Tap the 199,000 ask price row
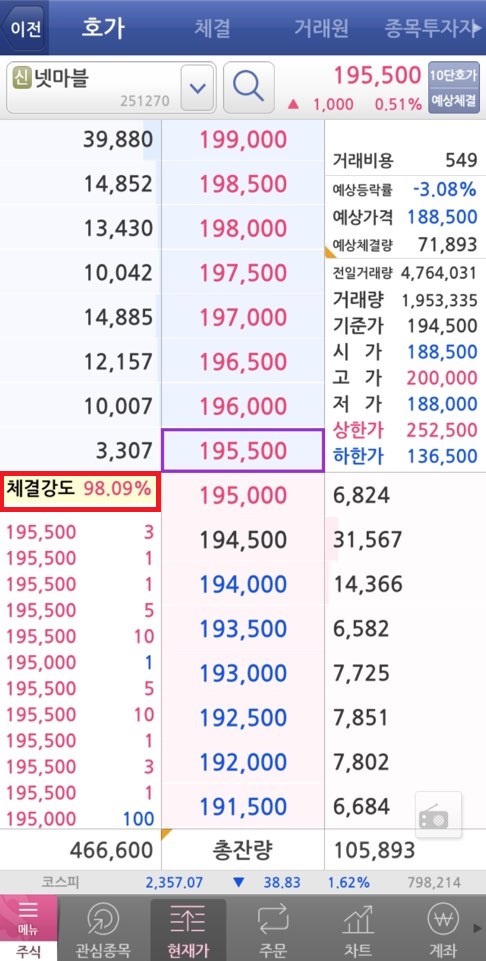The image size is (486, 961). click(243, 140)
